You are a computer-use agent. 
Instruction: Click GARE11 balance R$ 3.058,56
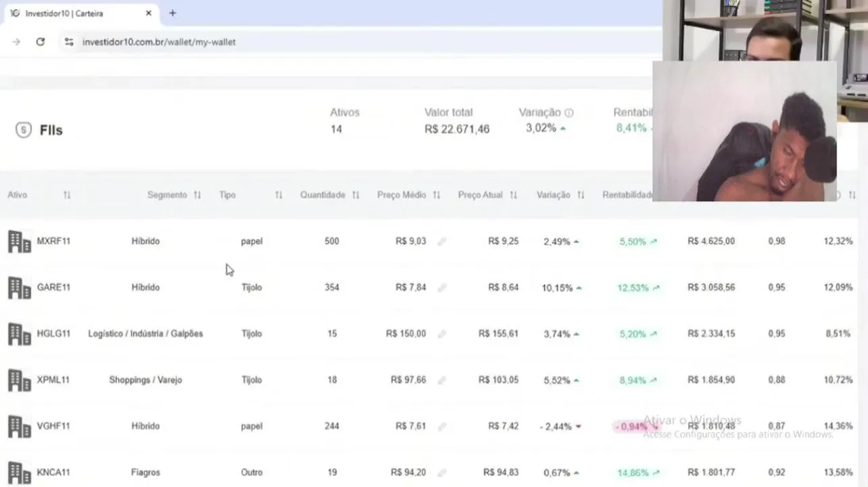click(711, 287)
